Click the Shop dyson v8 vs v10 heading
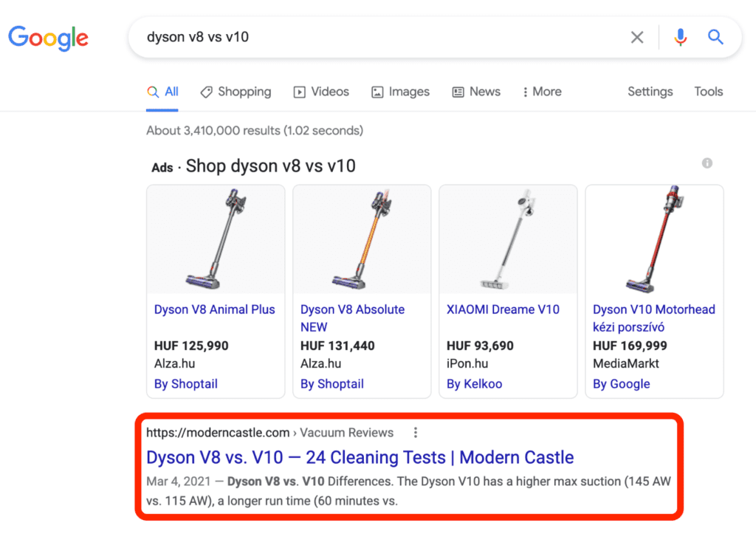Viewport: 756px width, 537px height. (270, 166)
